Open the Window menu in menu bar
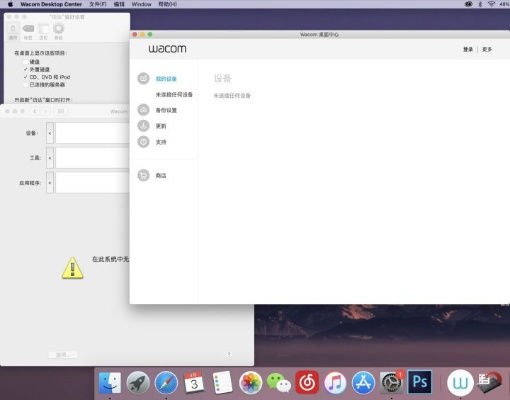Viewport: 510px width, 400px height. pos(141,4)
